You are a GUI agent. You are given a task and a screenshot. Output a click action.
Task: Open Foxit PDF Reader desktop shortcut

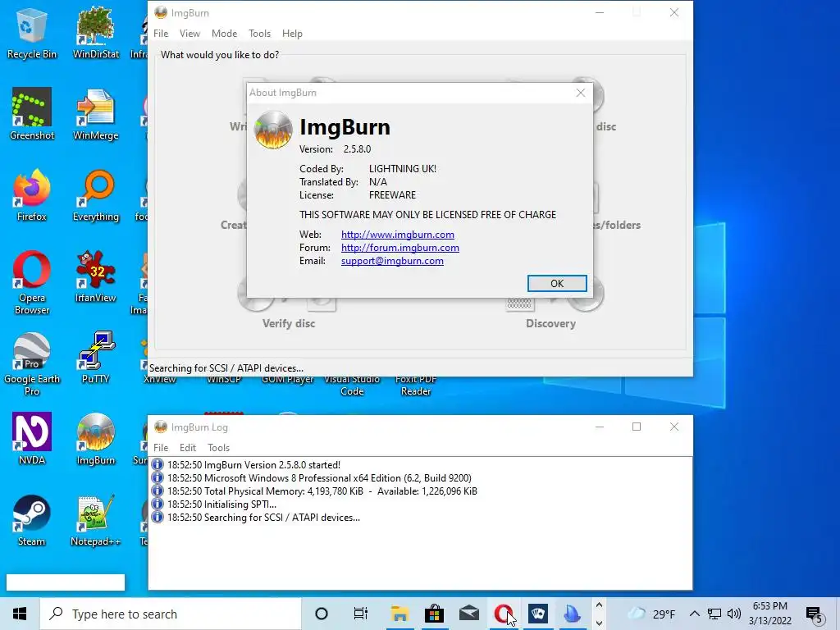pos(416,386)
